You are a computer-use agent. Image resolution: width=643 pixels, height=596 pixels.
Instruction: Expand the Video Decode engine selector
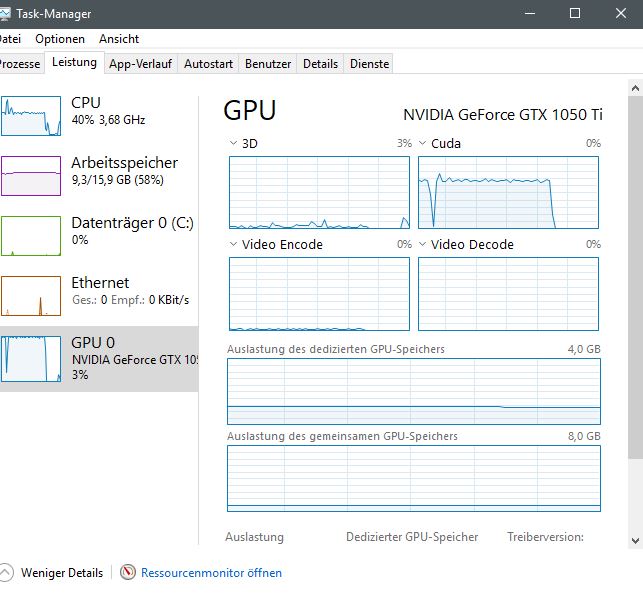click(422, 245)
